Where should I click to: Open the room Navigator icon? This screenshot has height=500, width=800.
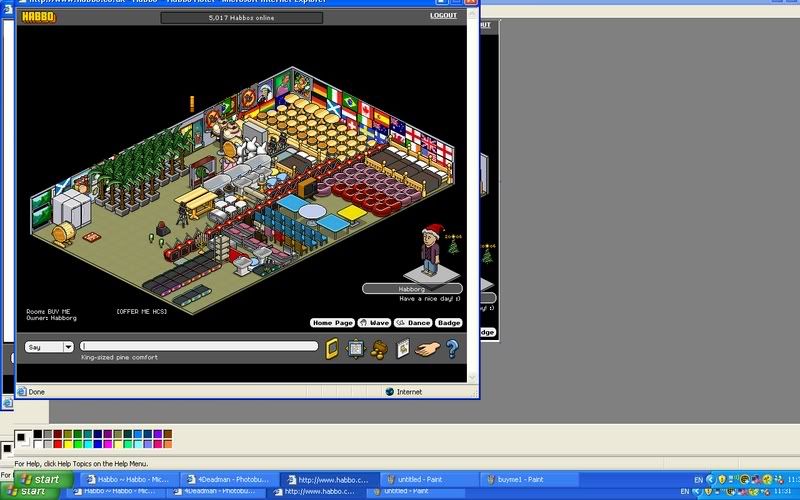pos(355,349)
